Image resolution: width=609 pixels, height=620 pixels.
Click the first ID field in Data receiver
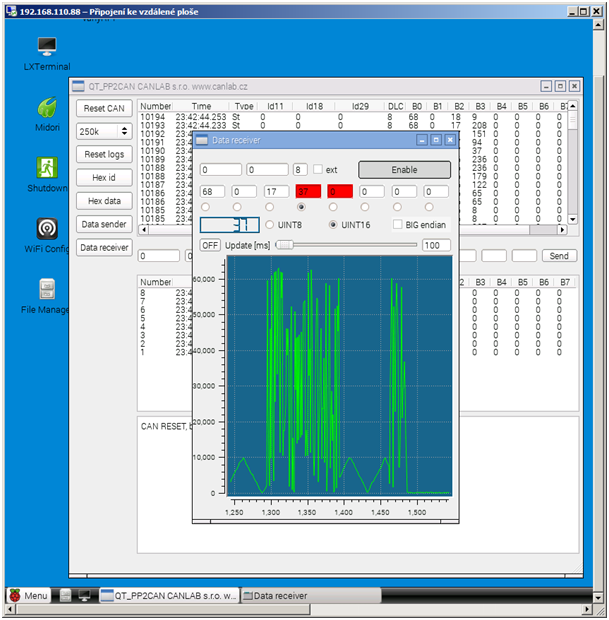[221, 170]
